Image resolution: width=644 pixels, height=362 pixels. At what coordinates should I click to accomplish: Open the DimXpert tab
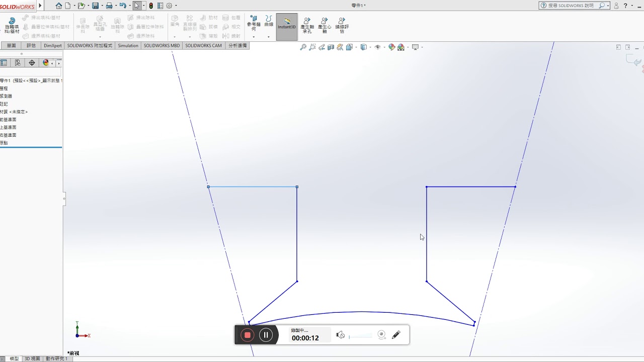53,45
